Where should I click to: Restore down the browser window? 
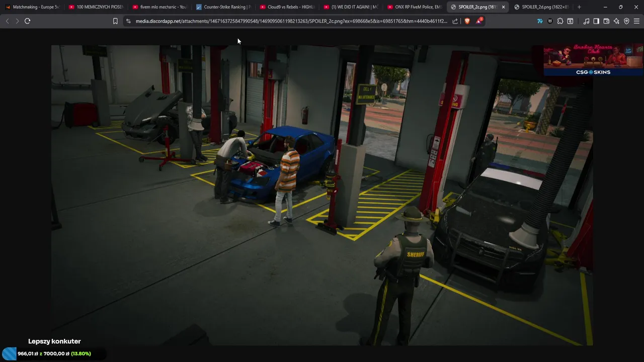coord(620,7)
